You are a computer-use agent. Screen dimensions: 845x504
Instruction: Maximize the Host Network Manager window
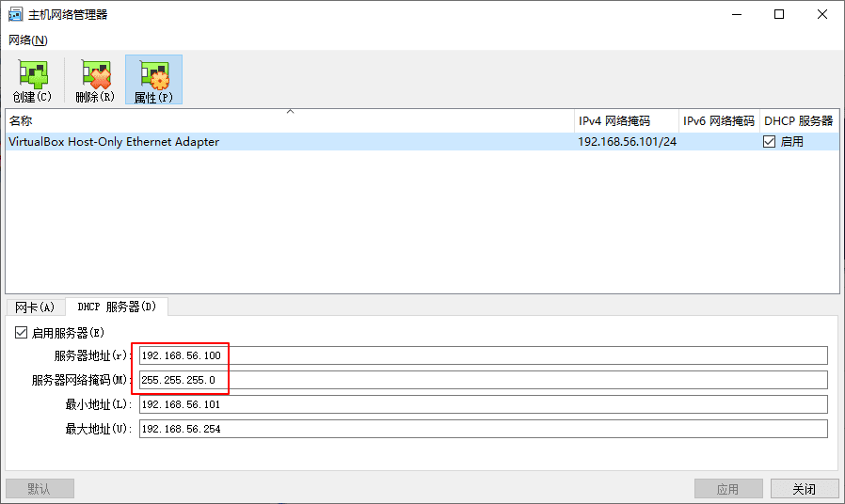(779, 14)
